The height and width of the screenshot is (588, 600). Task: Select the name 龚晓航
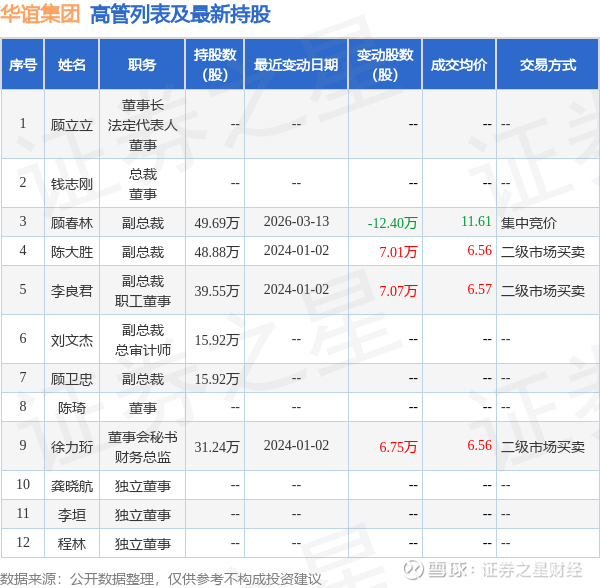pyautogui.click(x=72, y=486)
